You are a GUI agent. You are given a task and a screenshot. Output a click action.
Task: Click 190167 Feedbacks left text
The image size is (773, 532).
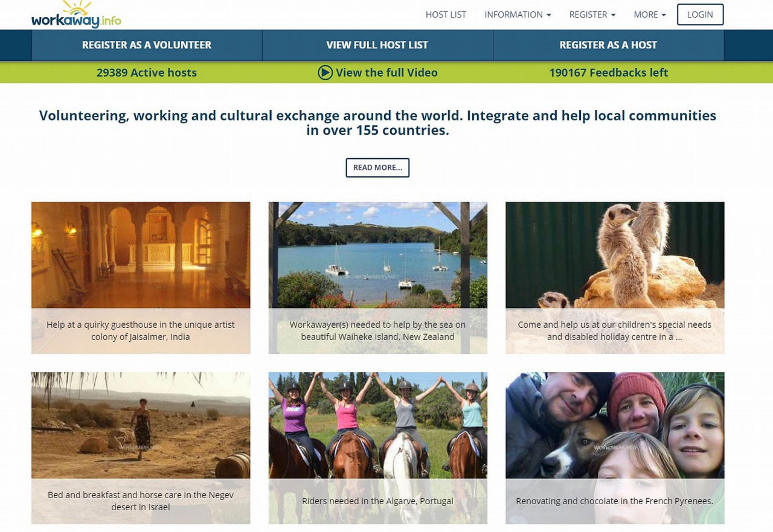608,72
